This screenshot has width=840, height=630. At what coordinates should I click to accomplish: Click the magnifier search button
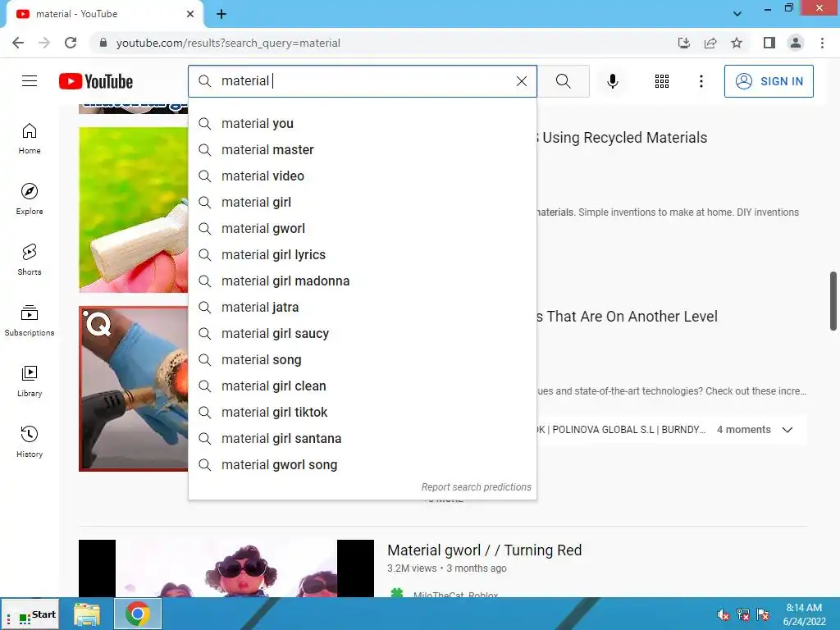563,81
